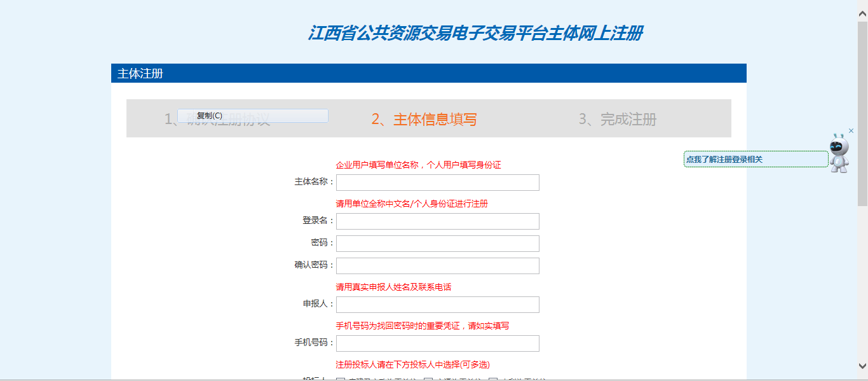Click the vertical scrollbar thumb
The width and height of the screenshot is (868, 381).
click(x=862, y=113)
